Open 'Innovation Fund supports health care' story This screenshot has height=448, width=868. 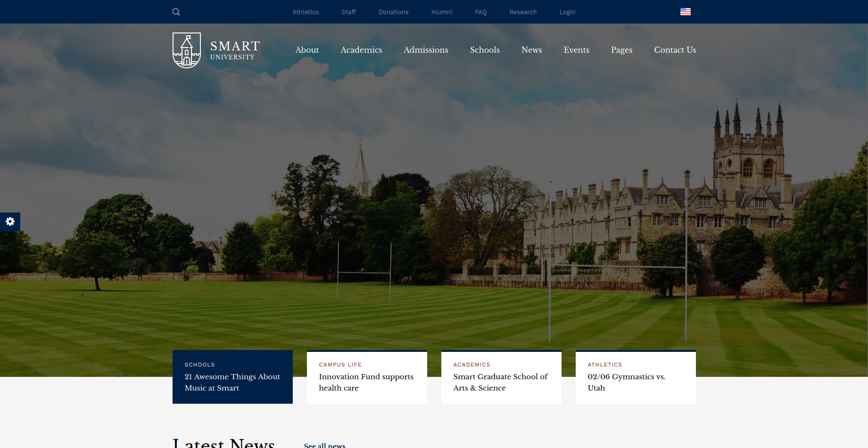click(366, 382)
